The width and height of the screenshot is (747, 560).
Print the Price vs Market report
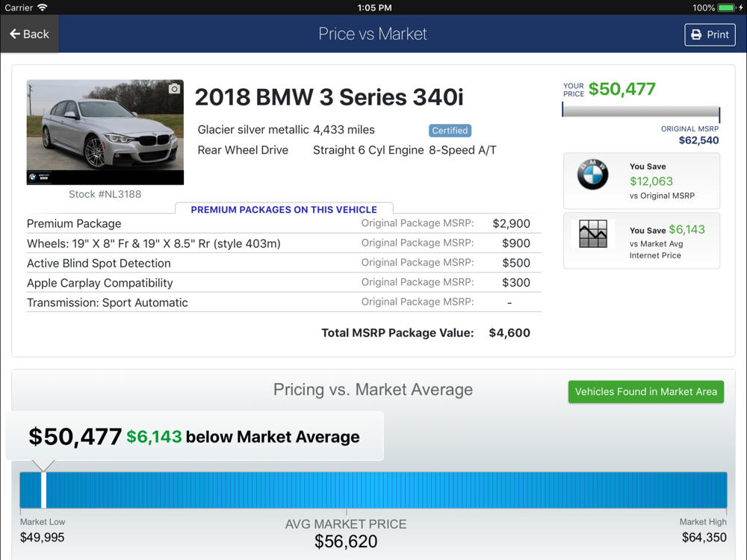710,34
